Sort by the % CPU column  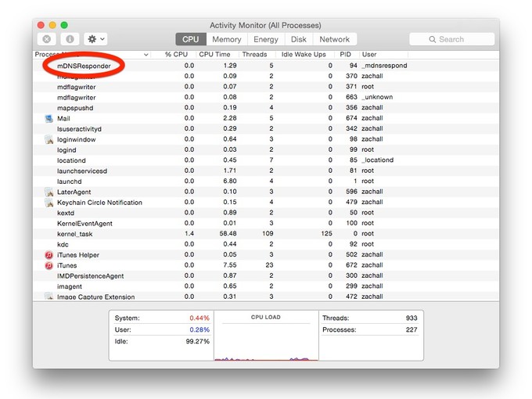click(x=176, y=54)
